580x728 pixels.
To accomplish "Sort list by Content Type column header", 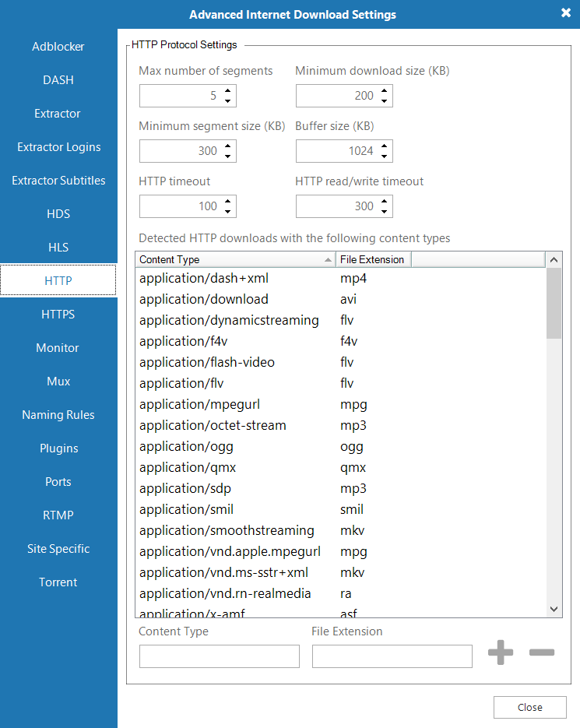I will 235,259.
